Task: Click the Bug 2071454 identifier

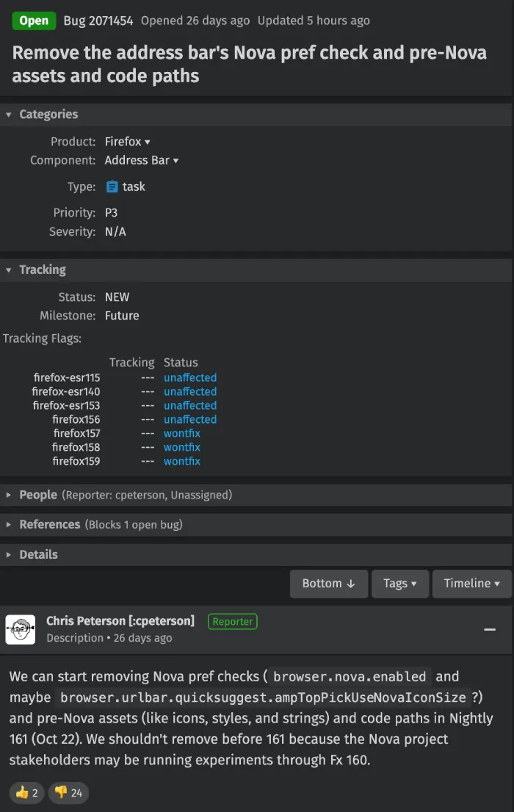Action: [x=98, y=21]
